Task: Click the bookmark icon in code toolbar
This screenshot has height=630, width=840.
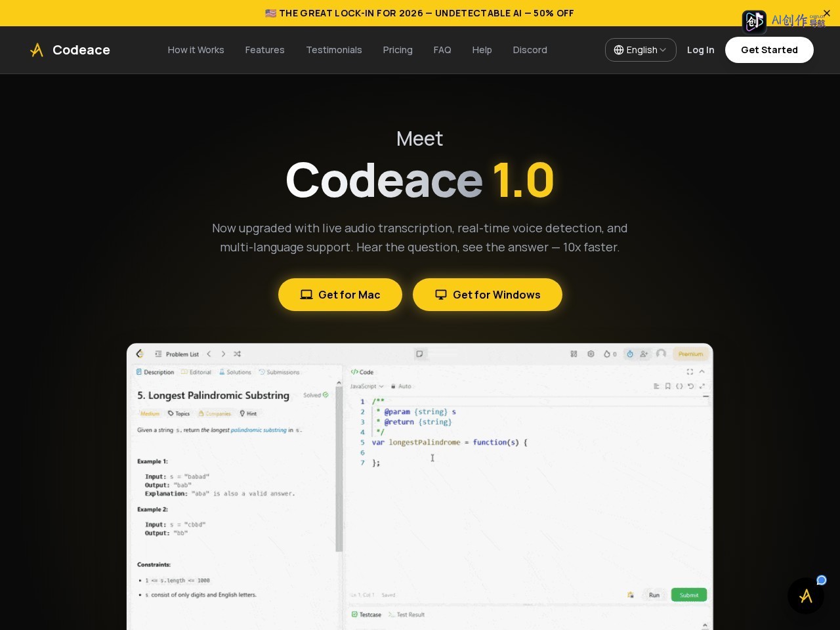Action: 668,386
